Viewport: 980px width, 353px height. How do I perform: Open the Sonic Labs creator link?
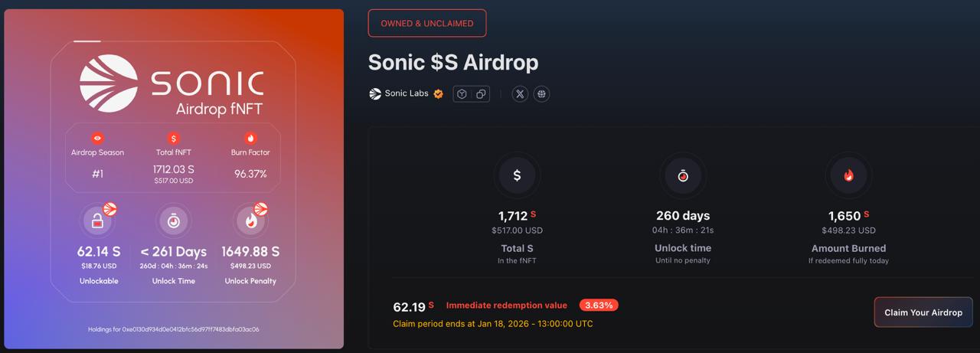[x=407, y=94]
